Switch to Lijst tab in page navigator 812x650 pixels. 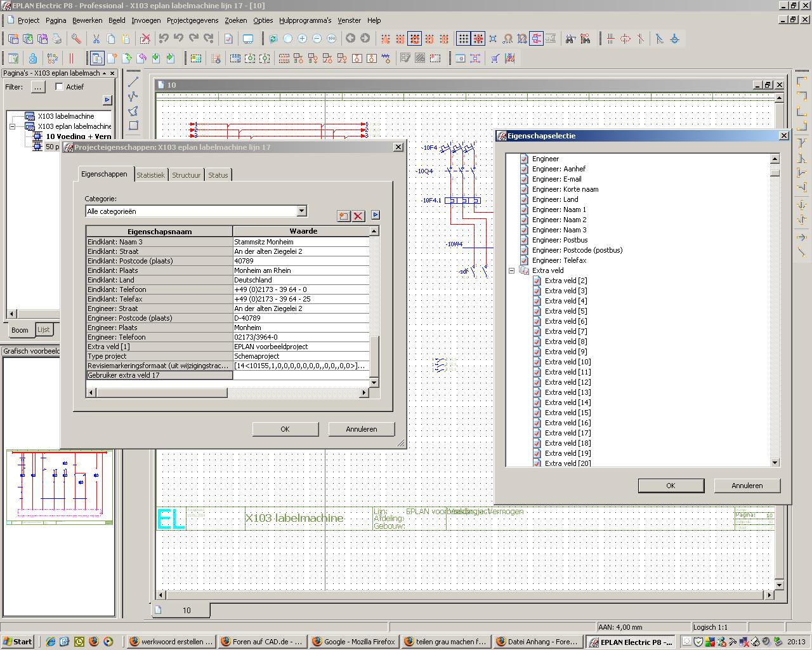43,329
